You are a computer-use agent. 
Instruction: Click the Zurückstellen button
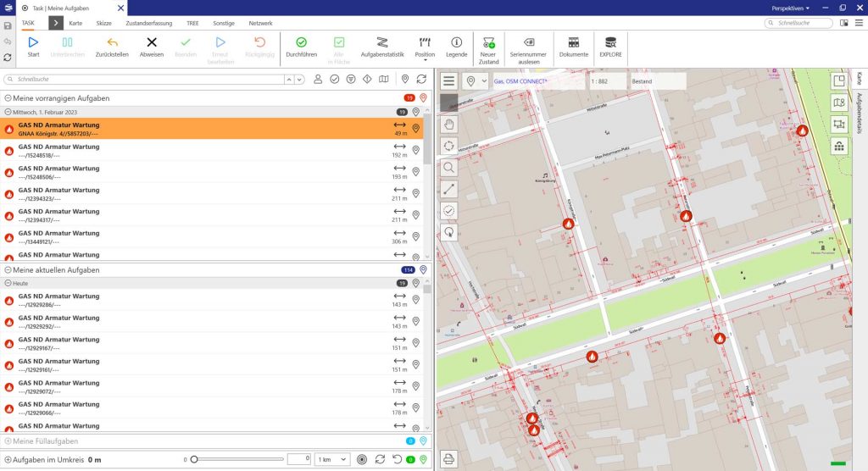(112, 47)
